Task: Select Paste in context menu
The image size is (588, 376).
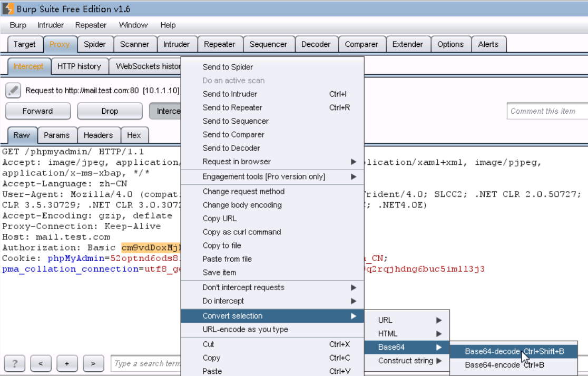Action: (272, 371)
